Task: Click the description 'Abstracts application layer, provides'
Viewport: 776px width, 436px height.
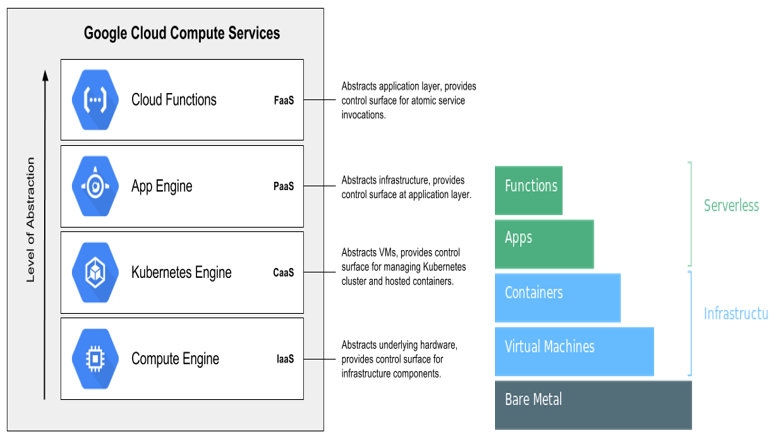Action: click(x=409, y=86)
